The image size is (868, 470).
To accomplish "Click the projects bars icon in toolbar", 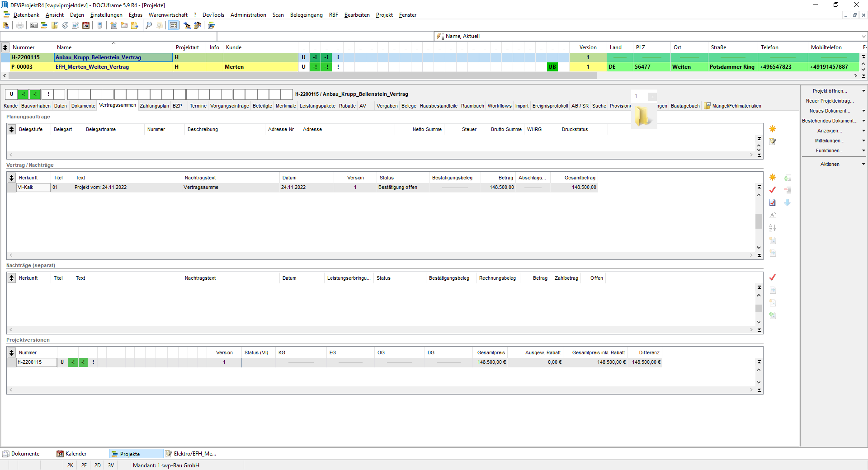I will click(x=44, y=25).
